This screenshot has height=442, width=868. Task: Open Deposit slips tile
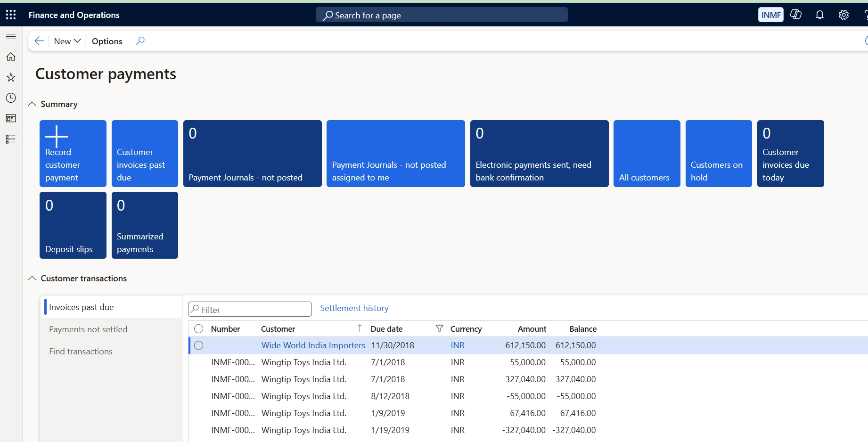point(73,225)
